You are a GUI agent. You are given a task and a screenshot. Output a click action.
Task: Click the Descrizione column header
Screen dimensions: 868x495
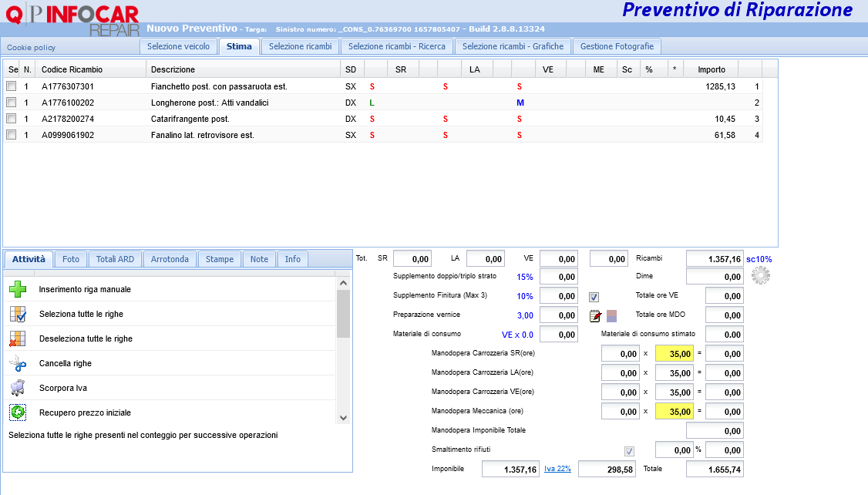[243, 69]
